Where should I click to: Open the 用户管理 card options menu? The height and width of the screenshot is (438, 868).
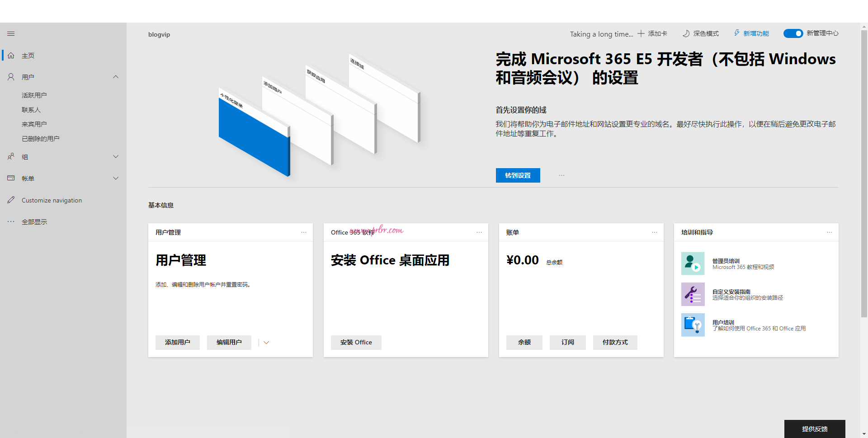(303, 232)
